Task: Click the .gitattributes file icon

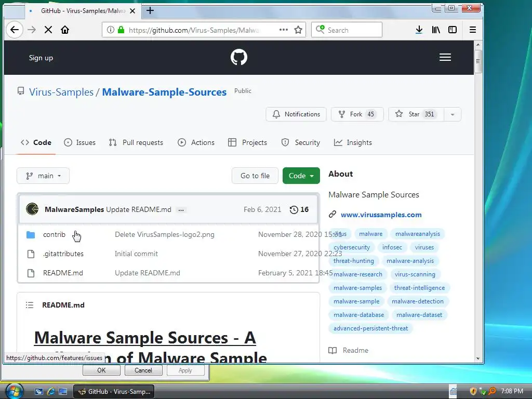Action: click(31, 254)
